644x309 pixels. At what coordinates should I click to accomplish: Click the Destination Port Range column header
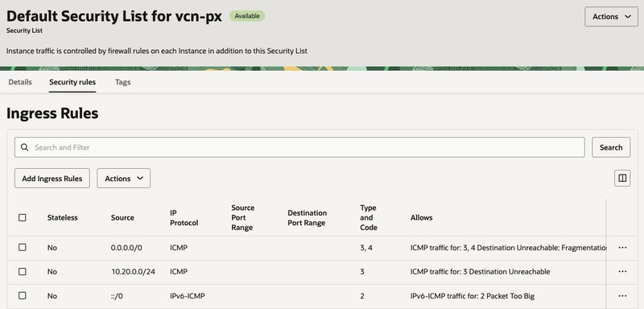(x=308, y=218)
